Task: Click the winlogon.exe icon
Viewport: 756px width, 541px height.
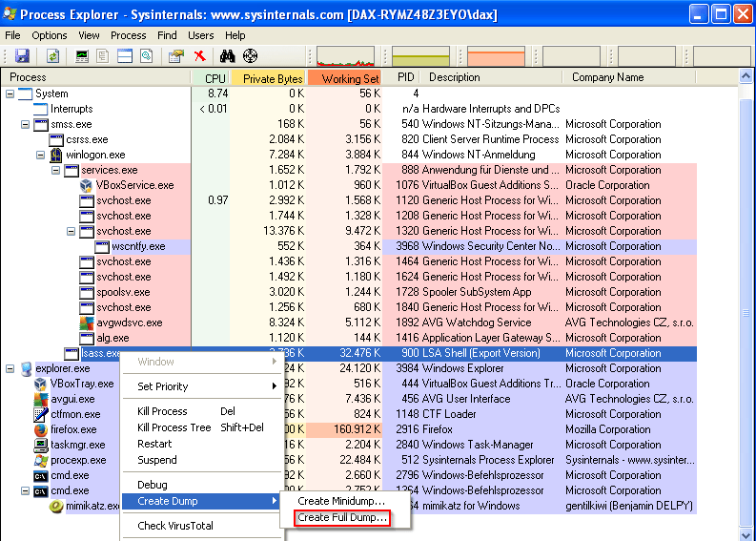Action: (56, 155)
